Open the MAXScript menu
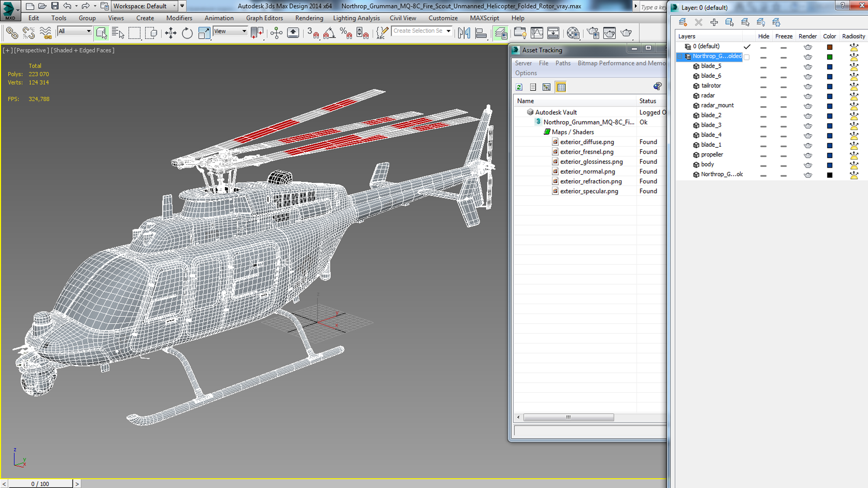This screenshot has height=488, width=868. pyautogui.click(x=484, y=18)
